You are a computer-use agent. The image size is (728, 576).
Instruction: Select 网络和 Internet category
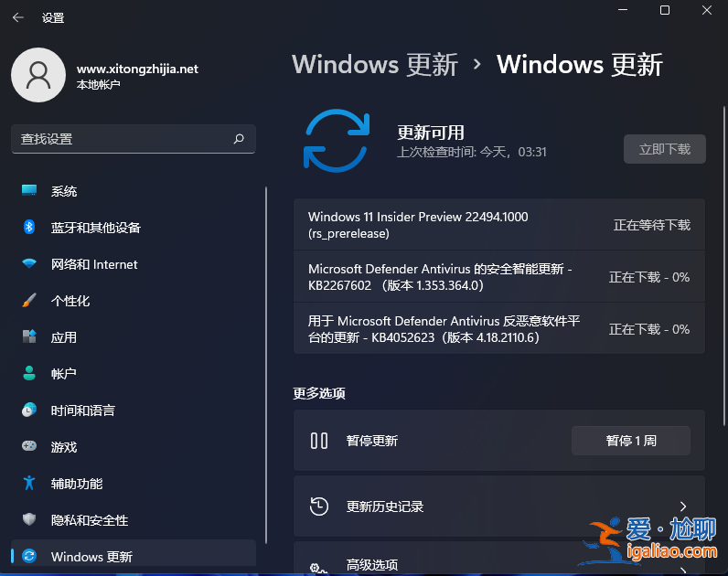134,264
